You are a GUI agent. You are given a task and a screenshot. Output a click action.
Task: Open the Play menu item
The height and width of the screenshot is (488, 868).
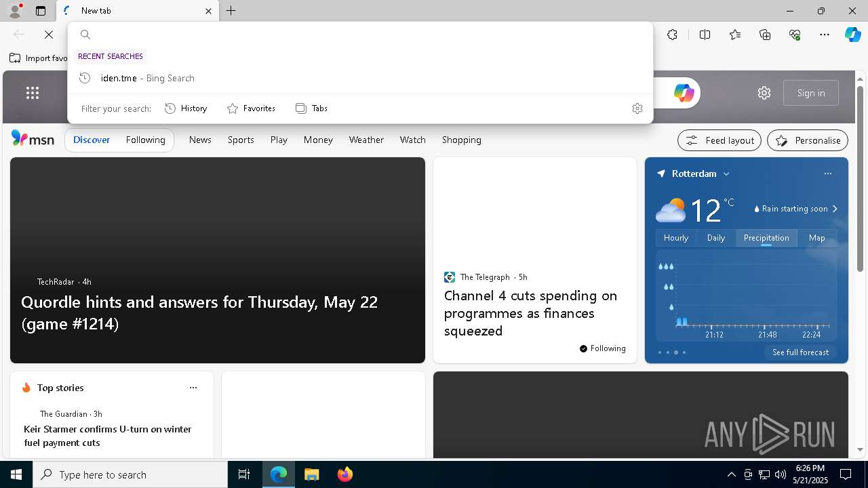pos(279,140)
